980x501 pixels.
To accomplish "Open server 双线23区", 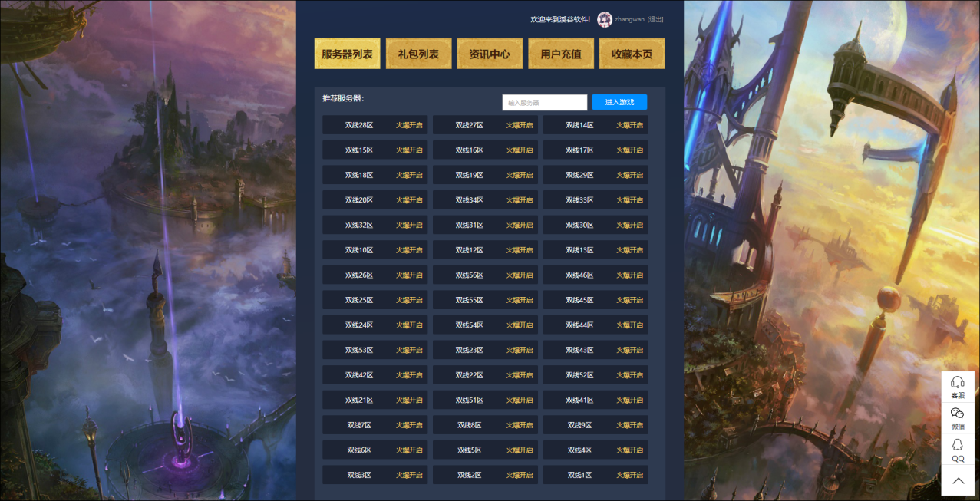I will coord(485,350).
